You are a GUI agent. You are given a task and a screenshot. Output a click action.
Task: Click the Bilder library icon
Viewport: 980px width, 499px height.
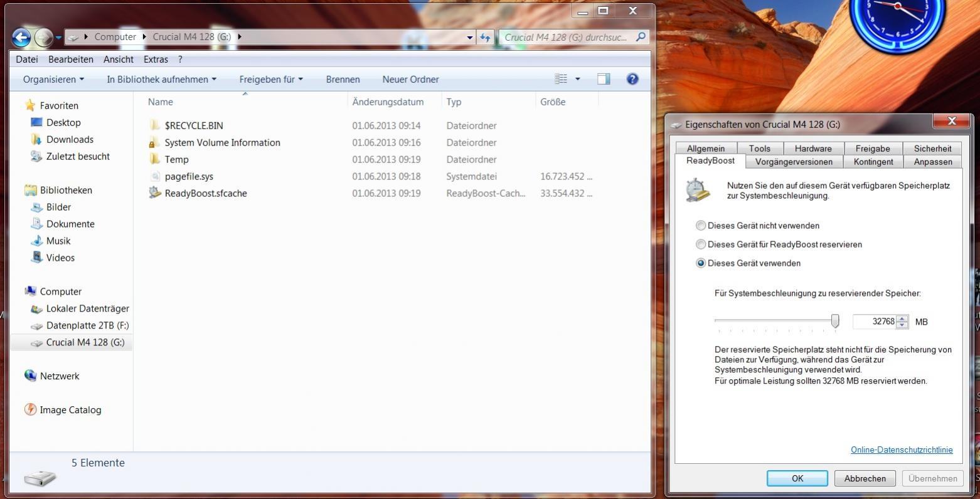click(36, 207)
